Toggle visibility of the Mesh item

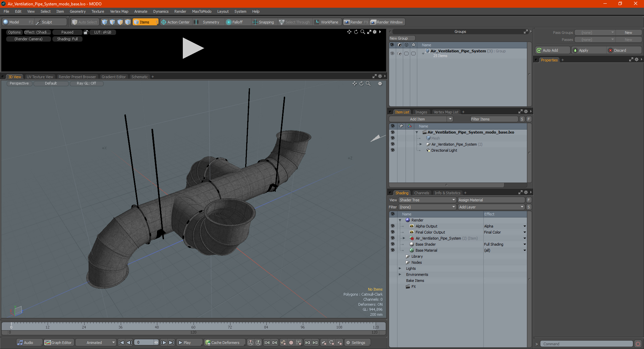click(x=392, y=138)
